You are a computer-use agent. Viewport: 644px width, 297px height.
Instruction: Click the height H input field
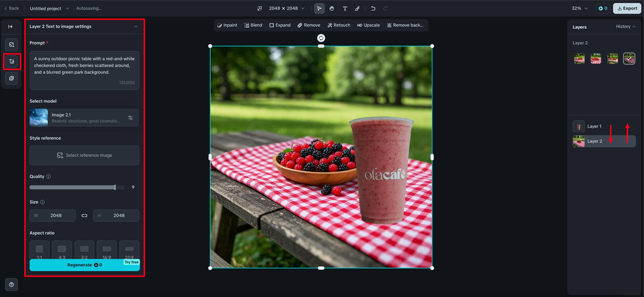pyautogui.click(x=116, y=215)
